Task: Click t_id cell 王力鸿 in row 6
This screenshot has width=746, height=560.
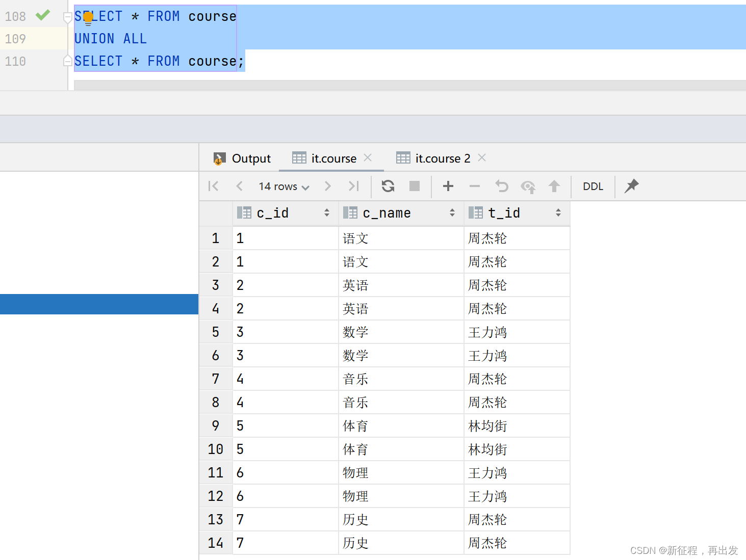Action: point(517,355)
